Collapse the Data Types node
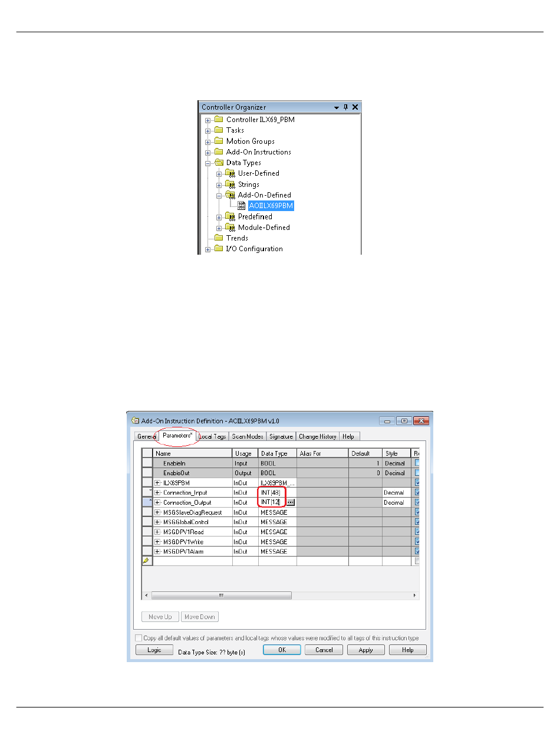The width and height of the screenshot is (560, 747). (x=208, y=163)
